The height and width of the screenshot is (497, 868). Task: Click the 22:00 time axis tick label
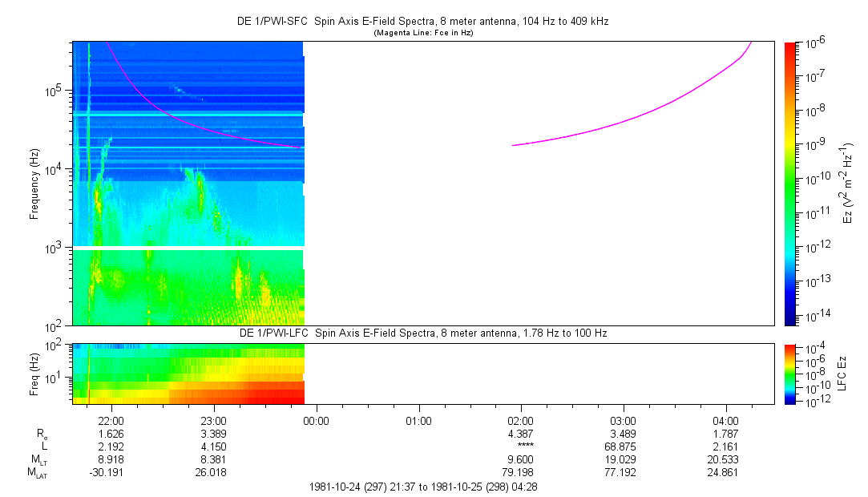(x=111, y=421)
